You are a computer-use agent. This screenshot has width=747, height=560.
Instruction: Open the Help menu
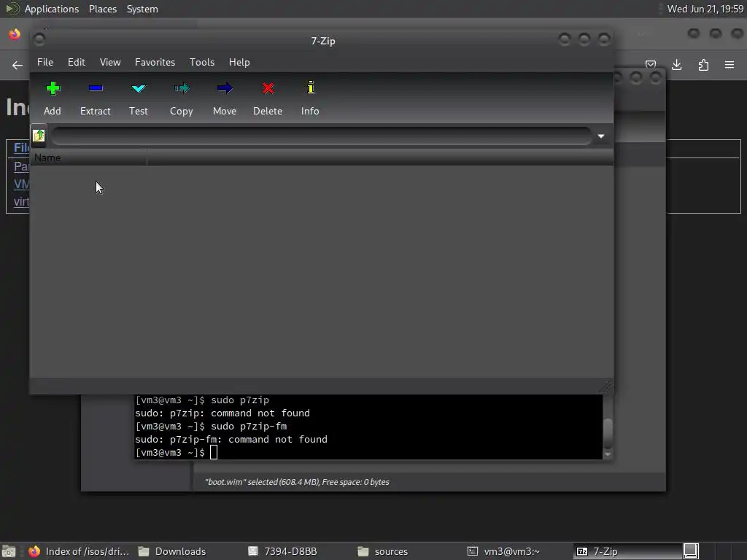(x=239, y=63)
